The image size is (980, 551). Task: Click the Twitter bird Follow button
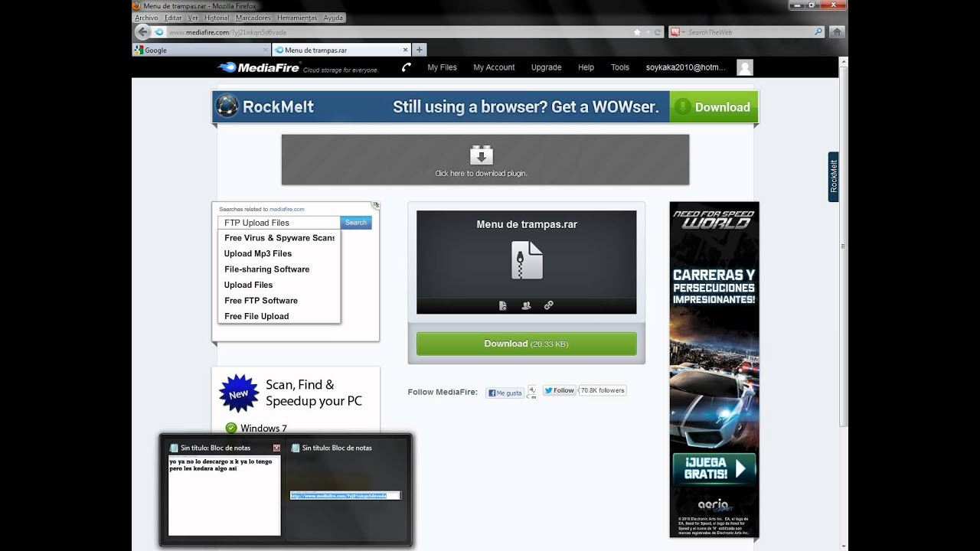coord(559,390)
